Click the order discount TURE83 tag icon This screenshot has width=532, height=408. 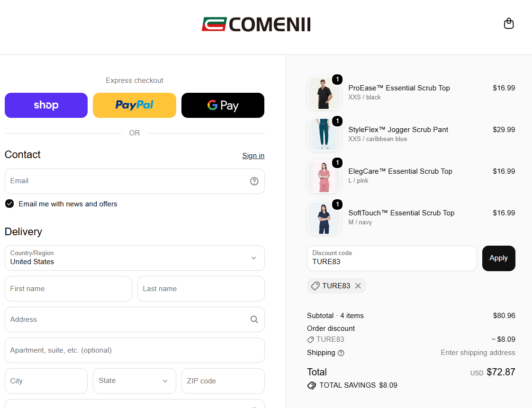point(310,339)
